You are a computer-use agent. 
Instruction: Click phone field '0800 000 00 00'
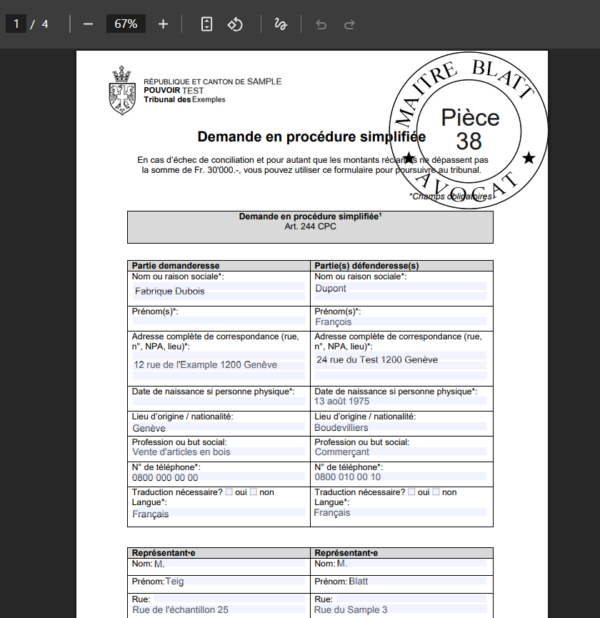tap(218, 477)
